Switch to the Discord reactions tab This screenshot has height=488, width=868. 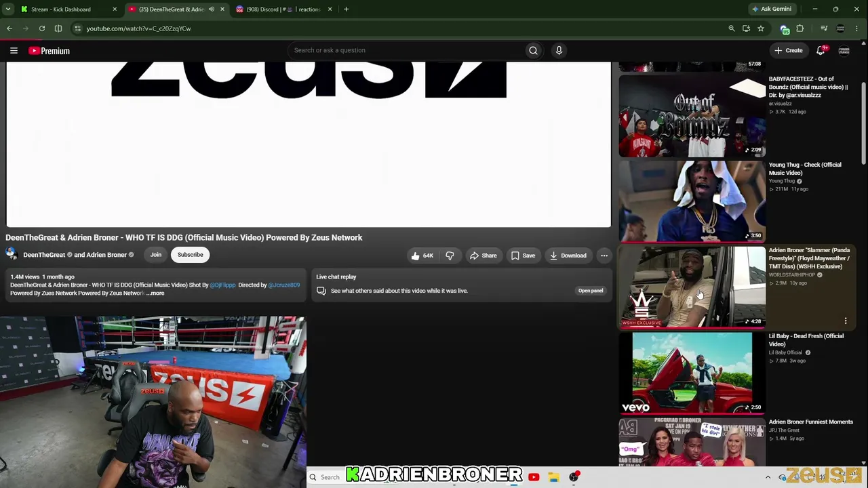click(x=285, y=9)
